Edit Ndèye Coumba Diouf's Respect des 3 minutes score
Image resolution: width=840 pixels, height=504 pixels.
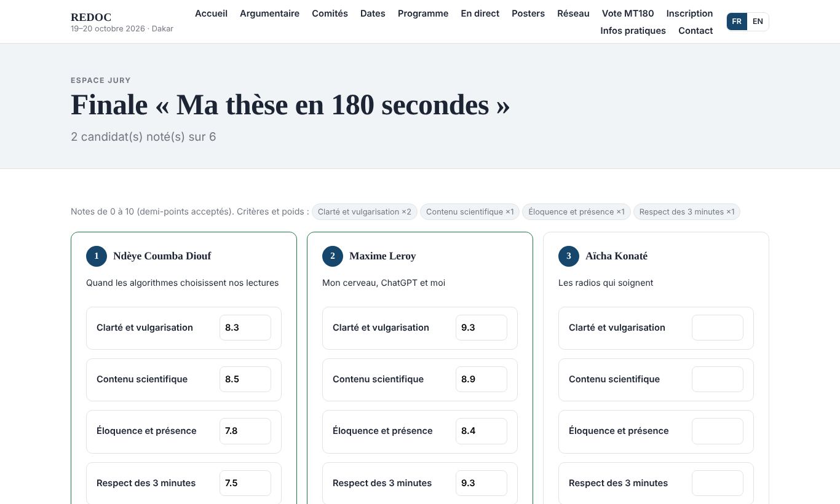pyautogui.click(x=245, y=483)
